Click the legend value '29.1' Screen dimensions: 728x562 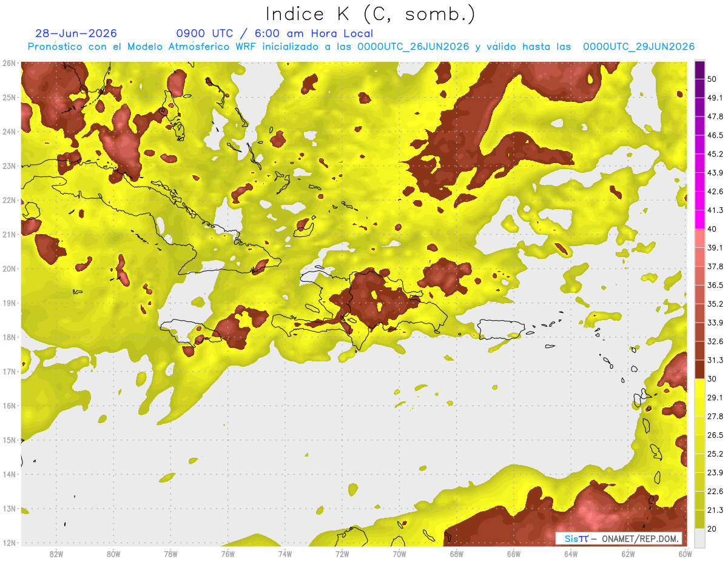[x=715, y=397]
